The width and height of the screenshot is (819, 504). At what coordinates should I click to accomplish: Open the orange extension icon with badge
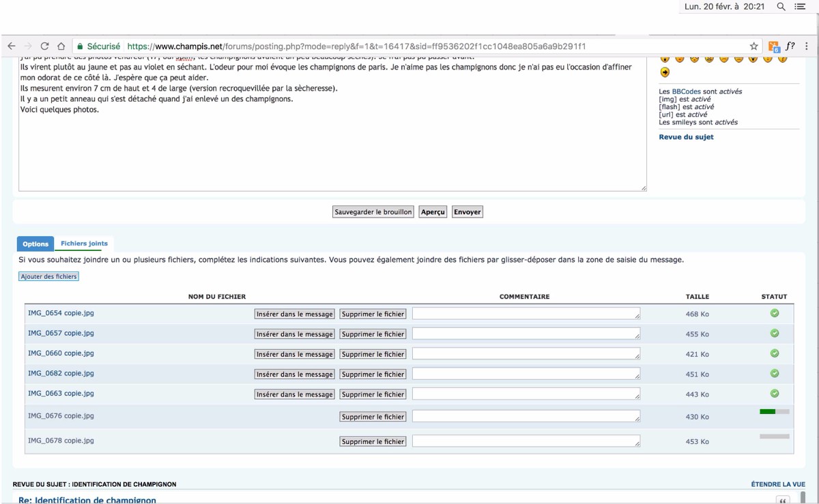773,46
